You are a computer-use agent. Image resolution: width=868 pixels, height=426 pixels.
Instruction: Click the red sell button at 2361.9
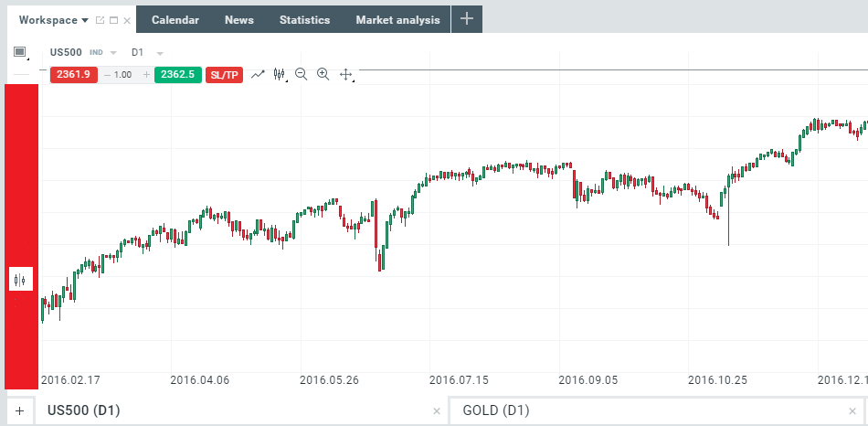[x=73, y=74]
